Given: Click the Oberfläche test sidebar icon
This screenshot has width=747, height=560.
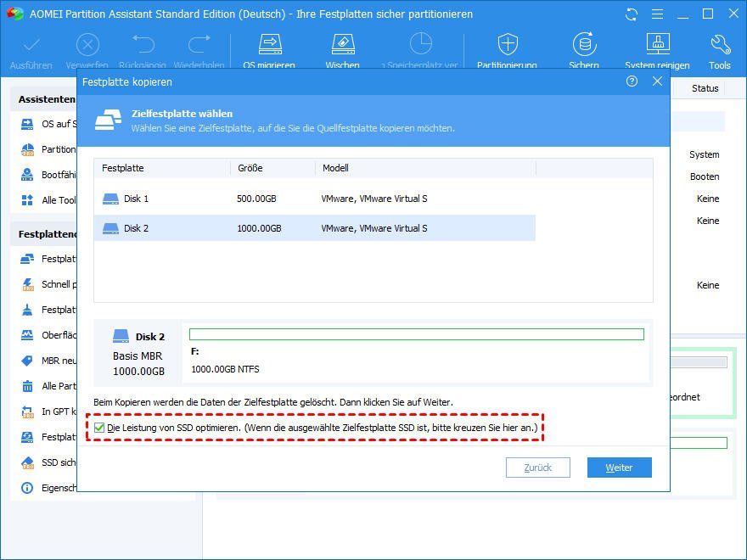Looking at the screenshot, I should coord(27,335).
